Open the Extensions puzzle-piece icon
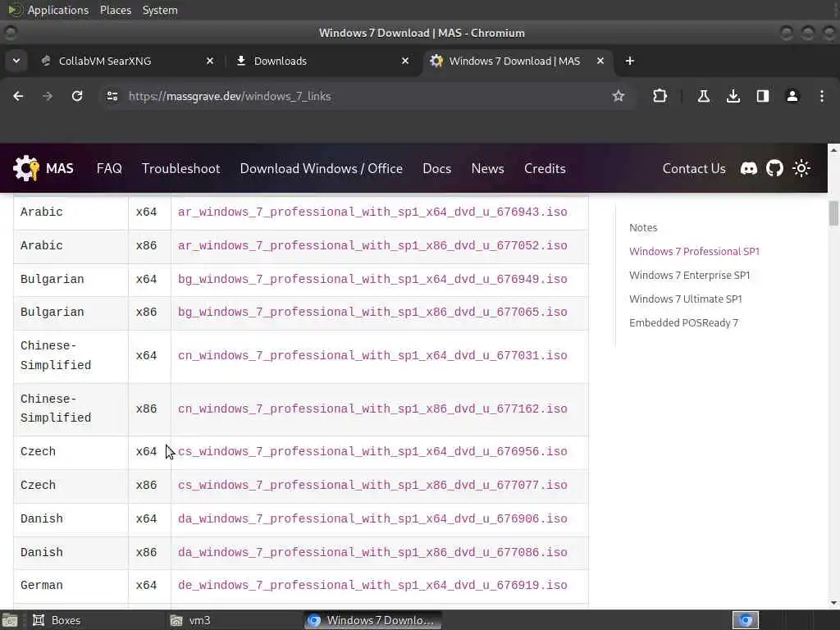840x630 pixels. (660, 96)
